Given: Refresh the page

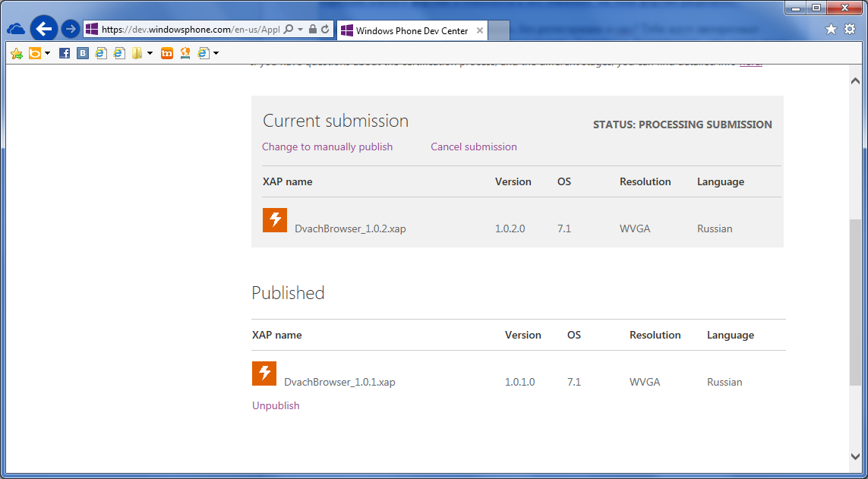Looking at the screenshot, I should pos(325,30).
